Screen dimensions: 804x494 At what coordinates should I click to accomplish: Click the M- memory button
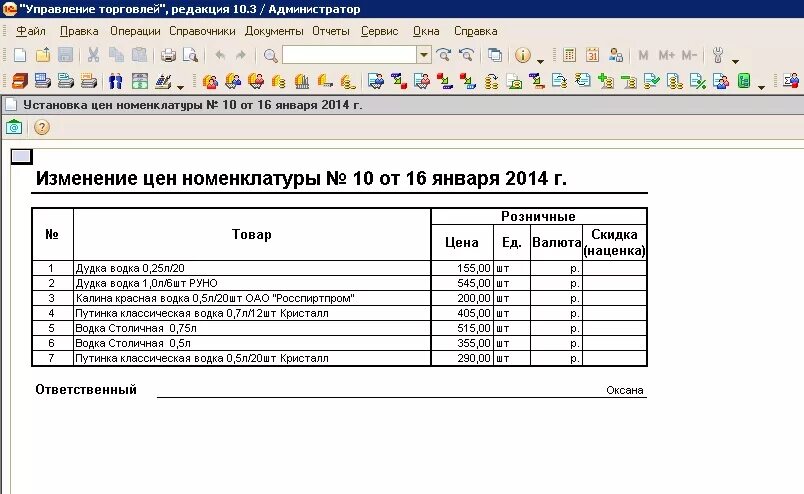(689, 55)
